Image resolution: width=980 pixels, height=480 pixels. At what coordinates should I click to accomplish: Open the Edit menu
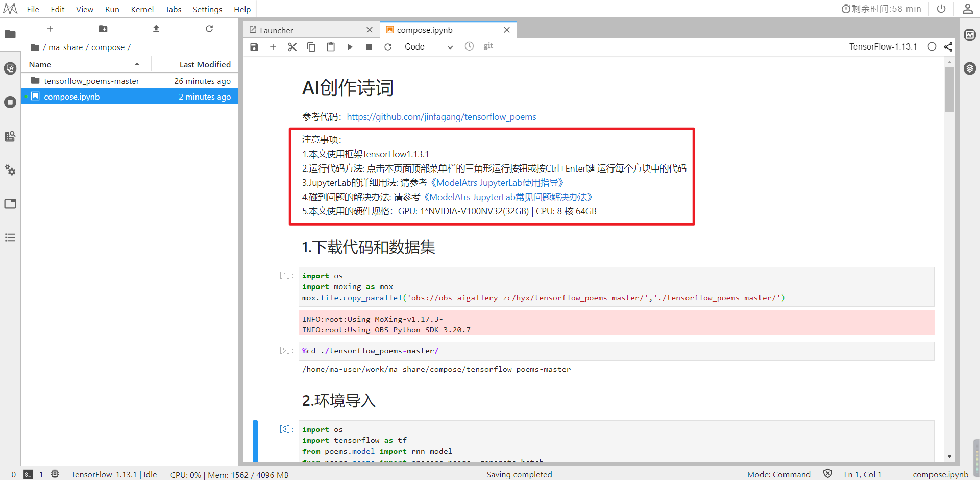tap(58, 9)
